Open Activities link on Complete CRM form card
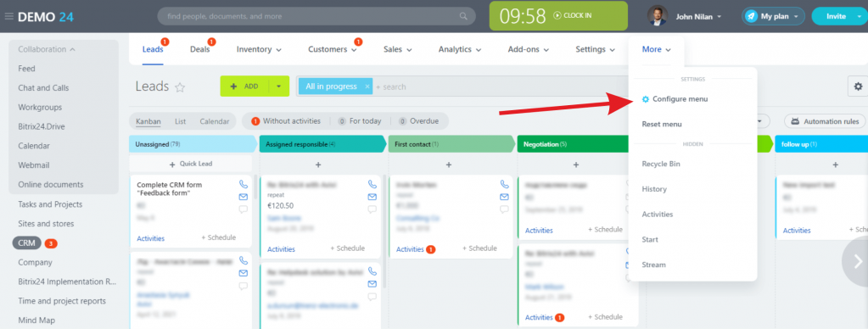Screen dimensions: 868x329 pyautogui.click(x=150, y=238)
